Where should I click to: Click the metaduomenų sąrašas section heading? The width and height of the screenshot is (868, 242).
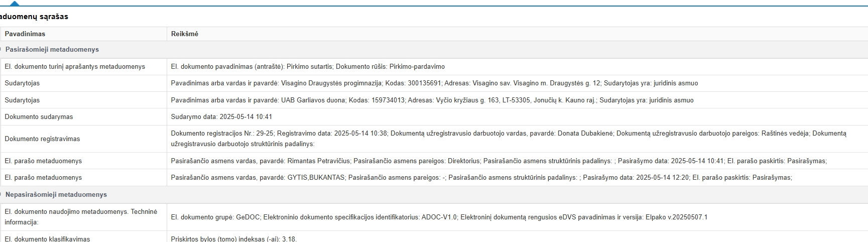point(34,17)
